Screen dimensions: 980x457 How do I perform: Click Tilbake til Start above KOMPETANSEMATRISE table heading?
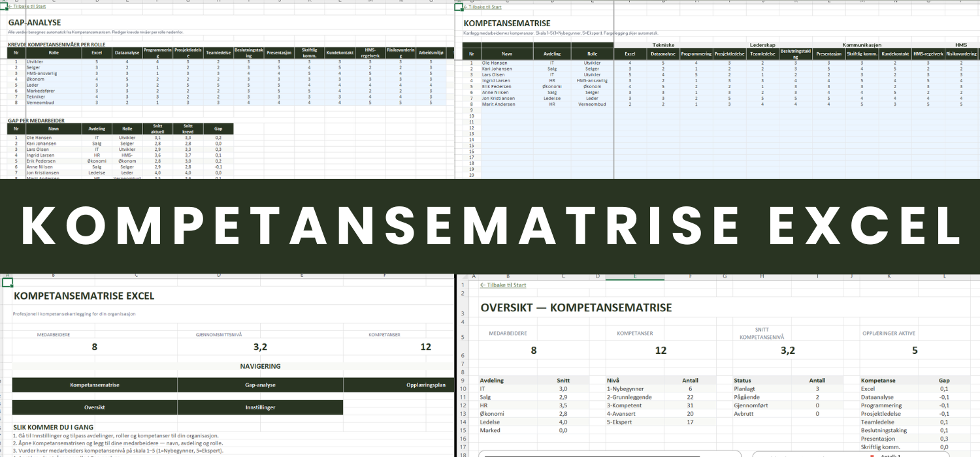482,7
